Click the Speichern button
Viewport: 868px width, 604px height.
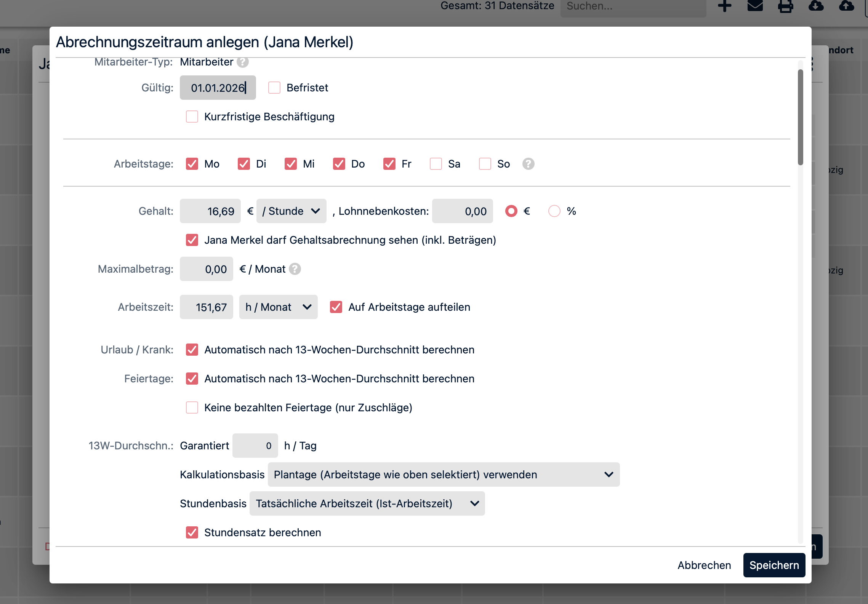(x=774, y=565)
